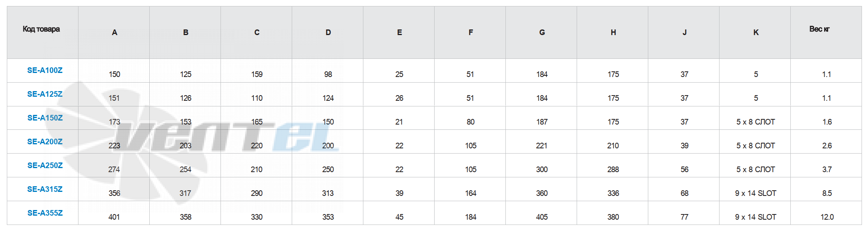Select column header A

(115, 33)
